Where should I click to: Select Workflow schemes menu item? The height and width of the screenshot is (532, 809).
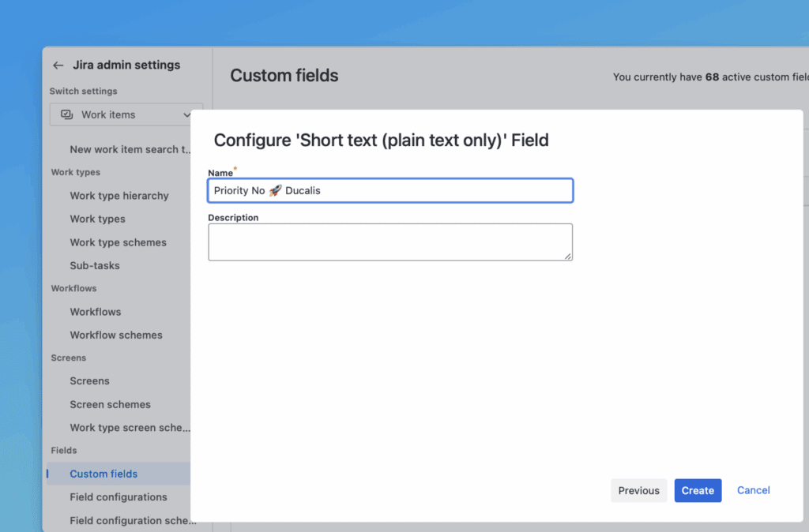point(116,335)
